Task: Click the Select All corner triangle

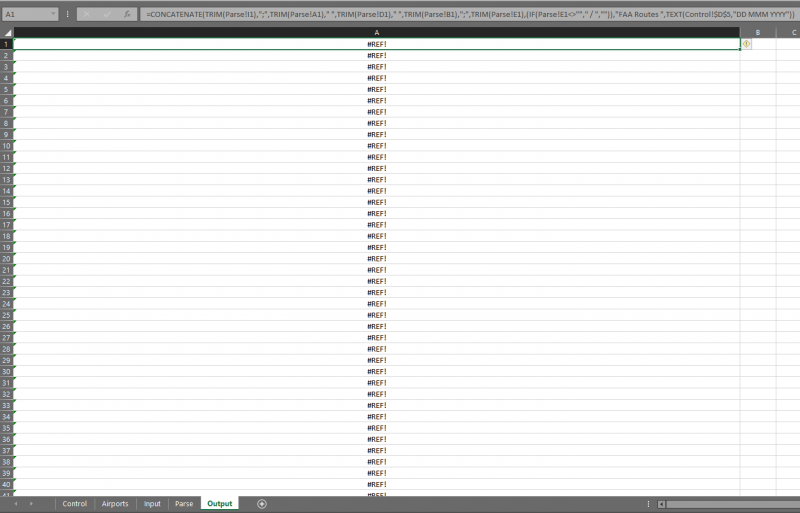Action: pos(7,33)
